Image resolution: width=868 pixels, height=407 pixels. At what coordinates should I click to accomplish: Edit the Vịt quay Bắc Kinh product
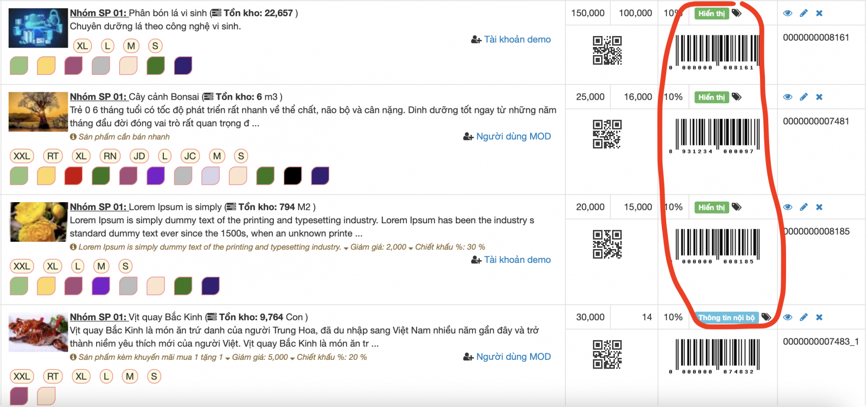coord(803,317)
